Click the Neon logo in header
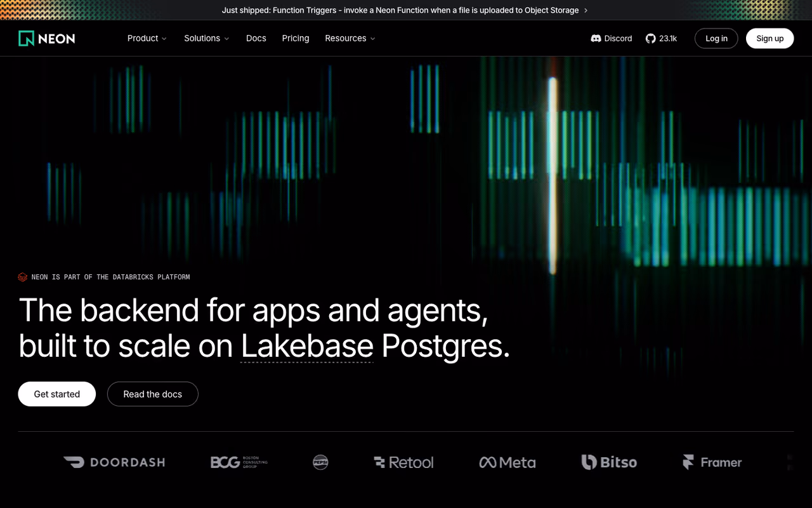Viewport: 812px width, 508px height. tap(47, 38)
